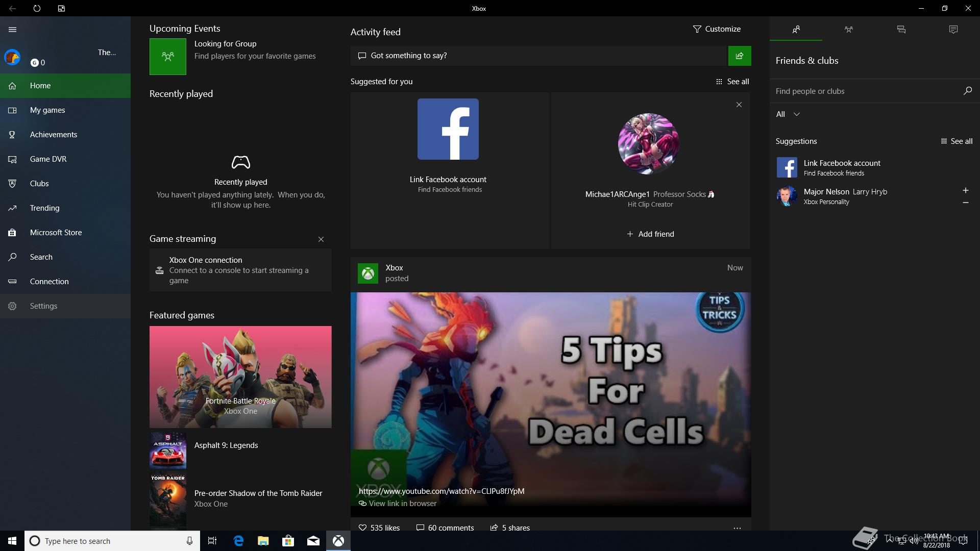980x551 pixels.
Task: Like the Xbox post
Action: 379,528
